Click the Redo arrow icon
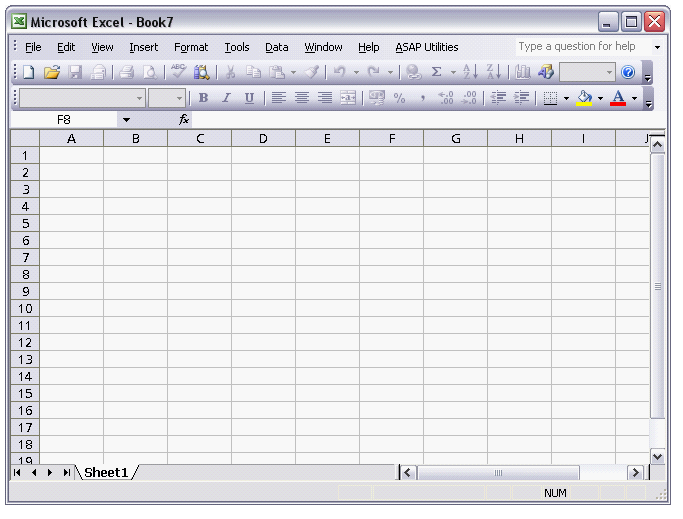Viewport: 683px width, 519px height. point(373,72)
